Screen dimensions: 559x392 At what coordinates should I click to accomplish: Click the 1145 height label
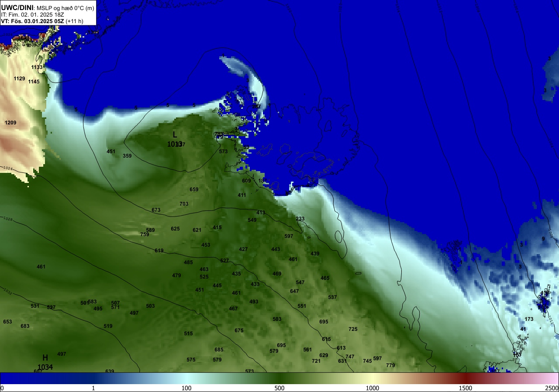tap(34, 82)
